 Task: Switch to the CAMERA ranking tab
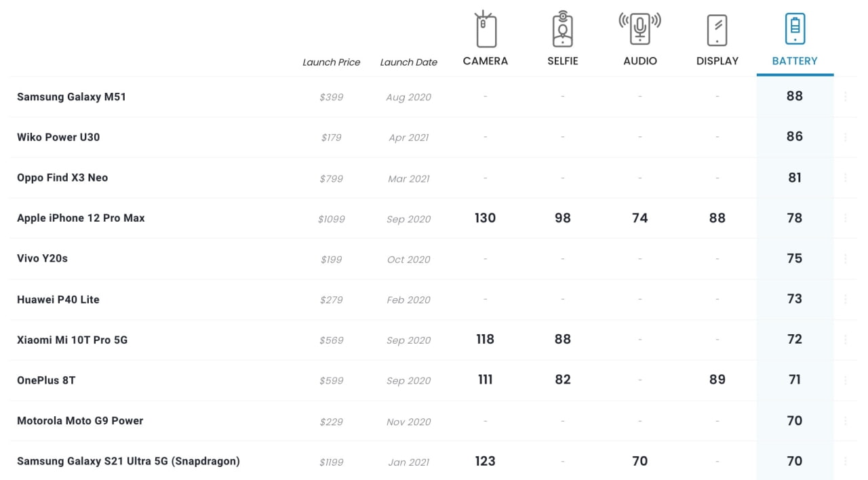click(x=485, y=60)
